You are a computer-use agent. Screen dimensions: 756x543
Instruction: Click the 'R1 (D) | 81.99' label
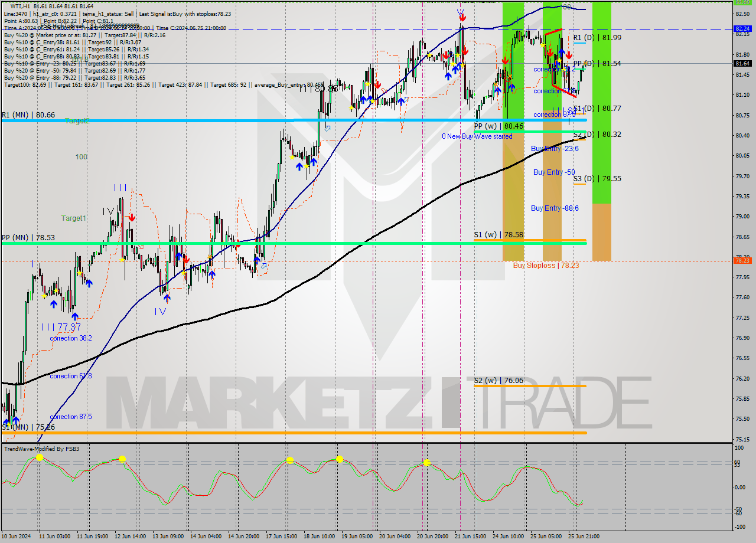click(597, 37)
